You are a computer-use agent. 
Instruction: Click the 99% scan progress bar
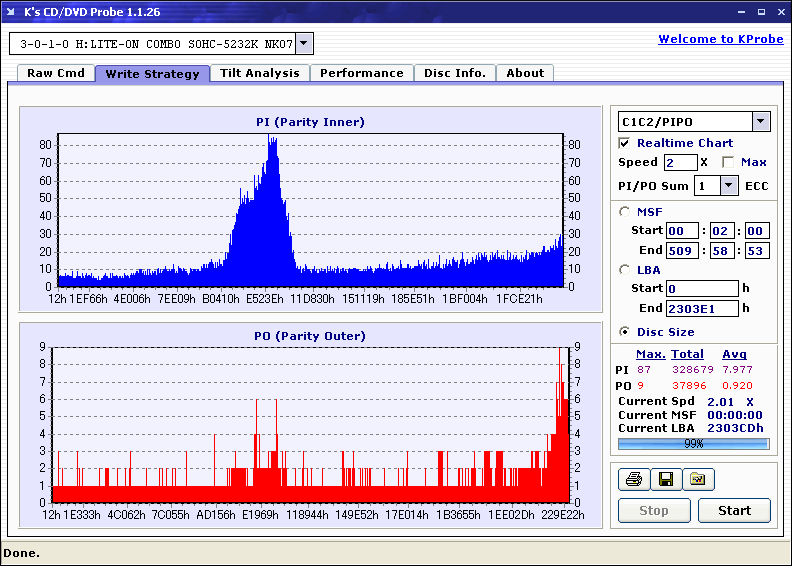click(x=693, y=444)
